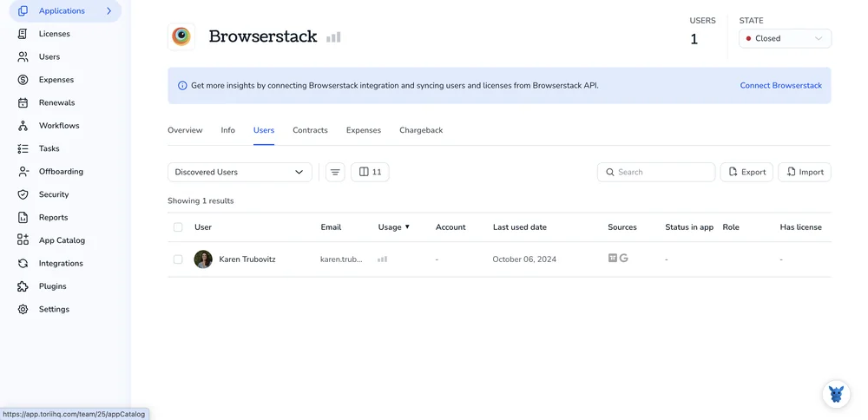The image size is (868, 420).
Task: Open Expenses dollar icon in sidebar
Action: click(x=23, y=80)
